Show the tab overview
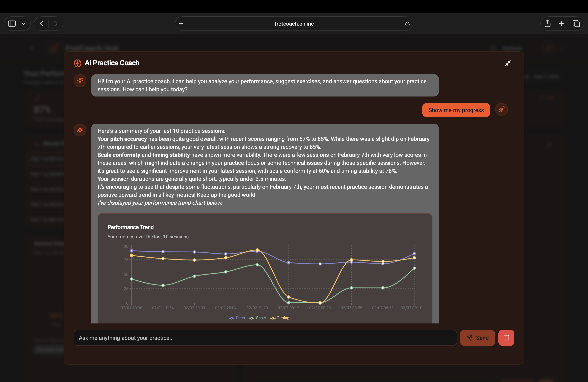The width and height of the screenshot is (588, 382). coord(576,24)
